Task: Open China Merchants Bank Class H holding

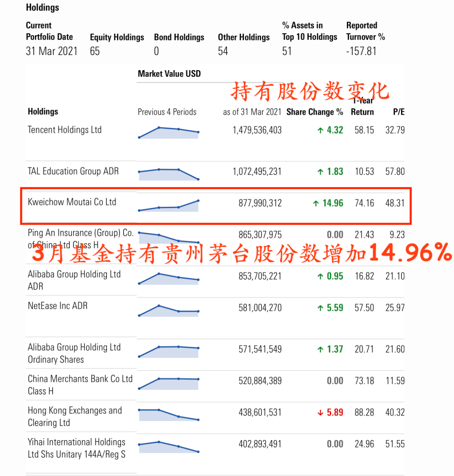Action: pos(80,385)
